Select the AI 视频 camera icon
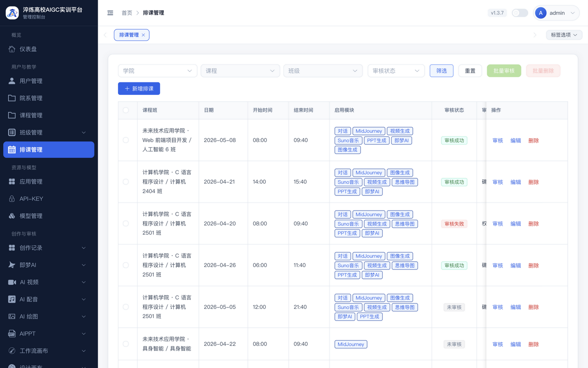This screenshot has height=368, width=588. 12,282
